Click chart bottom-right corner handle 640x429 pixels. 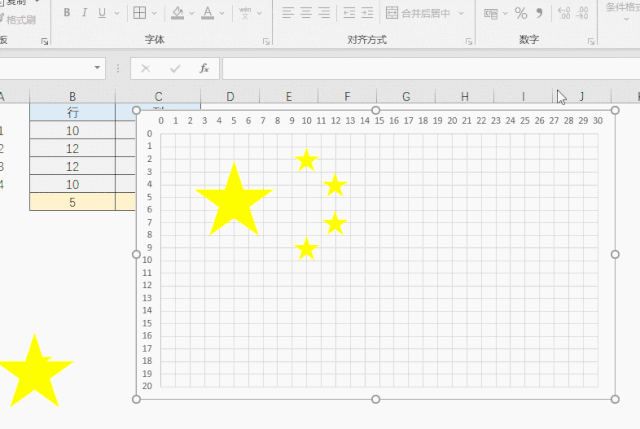coord(615,399)
